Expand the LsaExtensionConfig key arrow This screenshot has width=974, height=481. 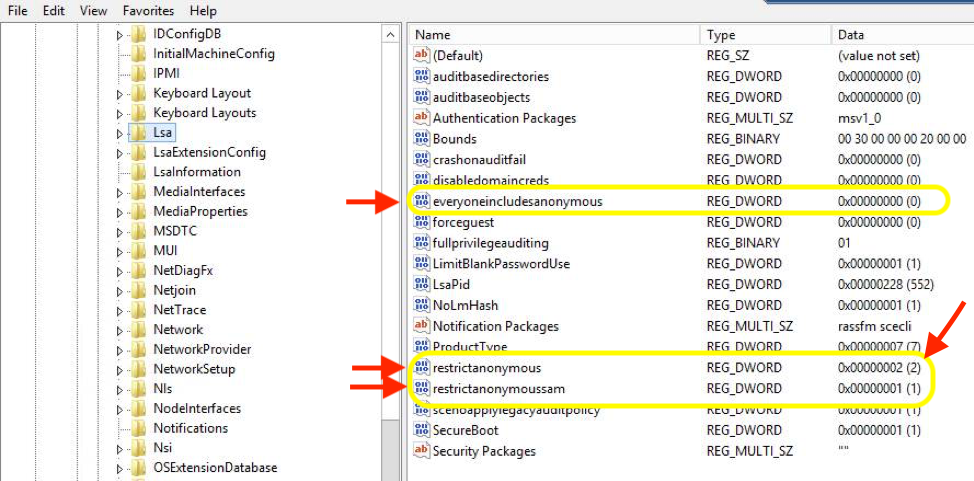[119, 153]
